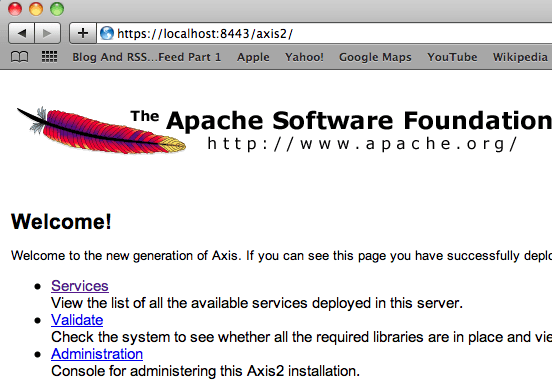Image resolution: width=552 pixels, height=387 pixels.
Task: Open Blog And RSS Feed Part 1 bookmark
Action: 147,57
